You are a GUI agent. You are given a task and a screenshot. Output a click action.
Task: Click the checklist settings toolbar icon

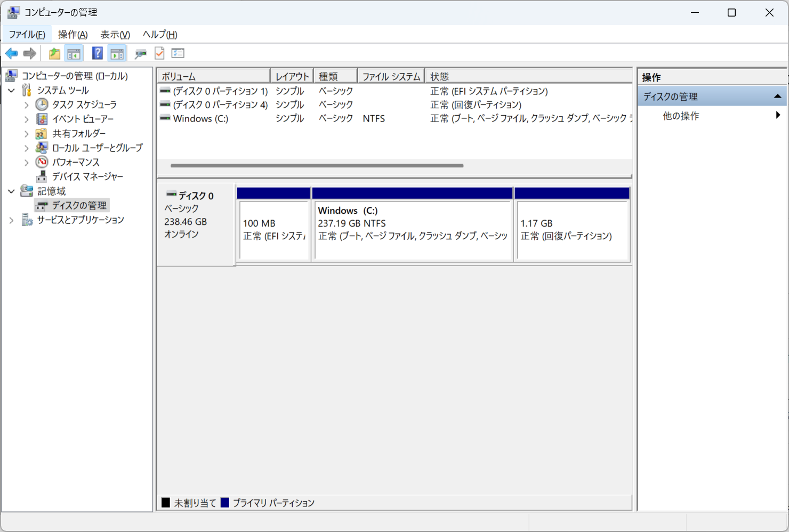pos(178,53)
